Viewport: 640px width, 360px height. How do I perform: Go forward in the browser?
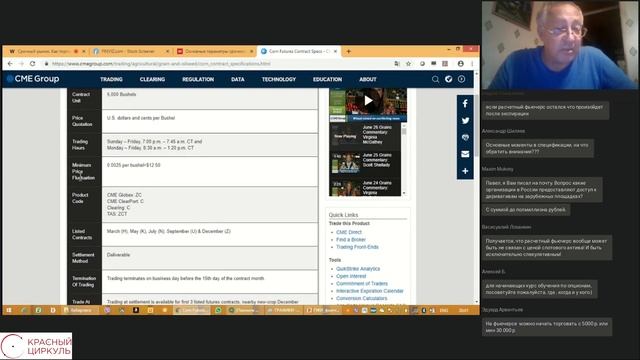21,64
